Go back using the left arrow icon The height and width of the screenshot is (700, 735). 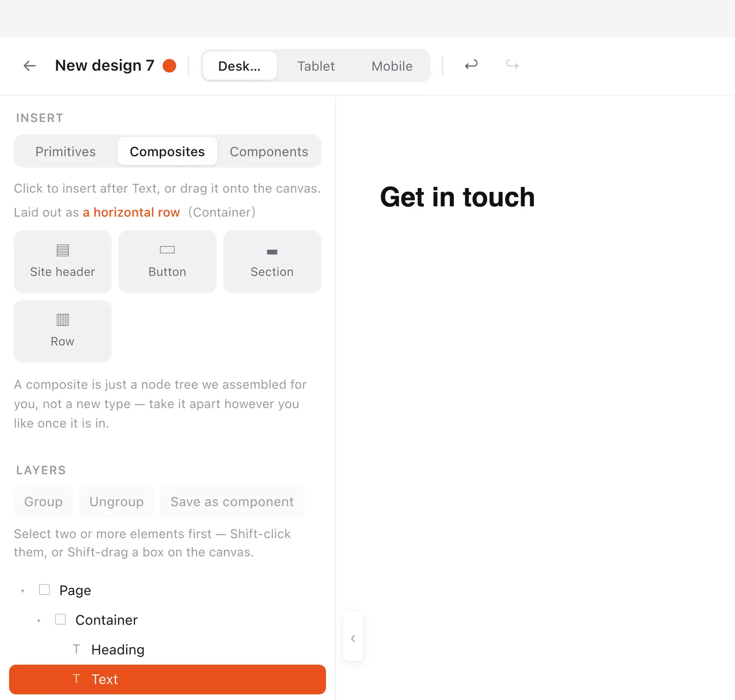(x=30, y=66)
